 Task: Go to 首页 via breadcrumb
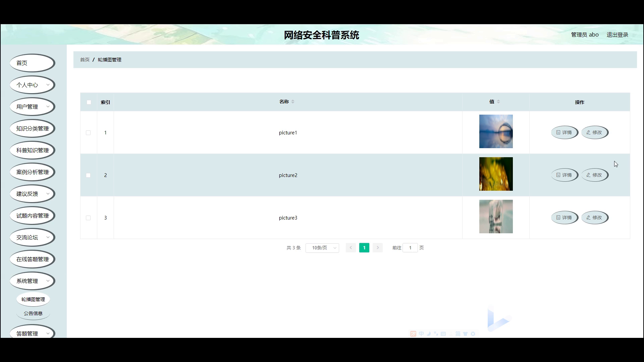pos(85,60)
